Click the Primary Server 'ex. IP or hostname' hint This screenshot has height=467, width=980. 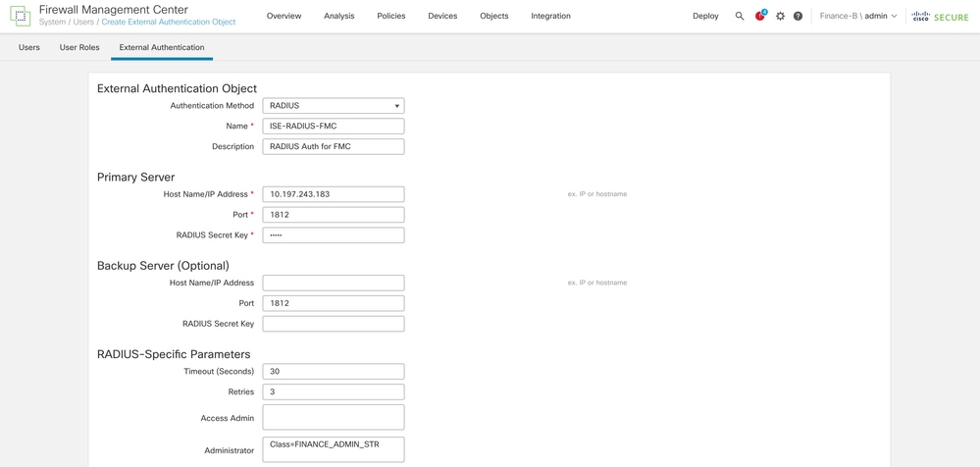[596, 194]
